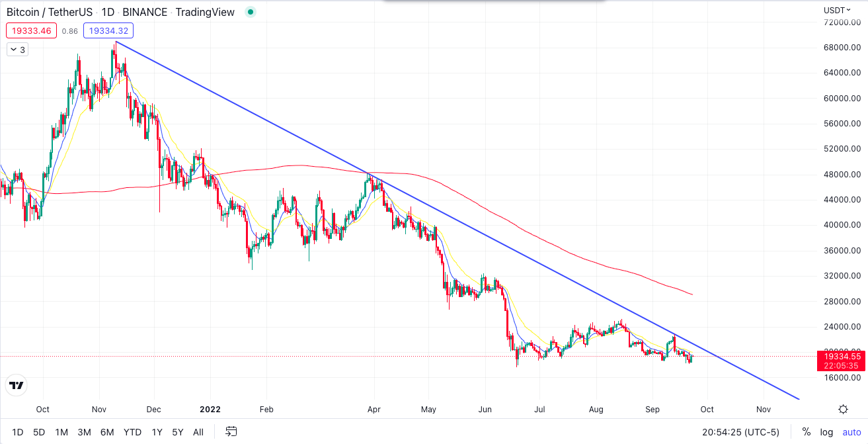The height and width of the screenshot is (444, 868).
Task: Toggle percent scale mode
Action: (x=806, y=432)
